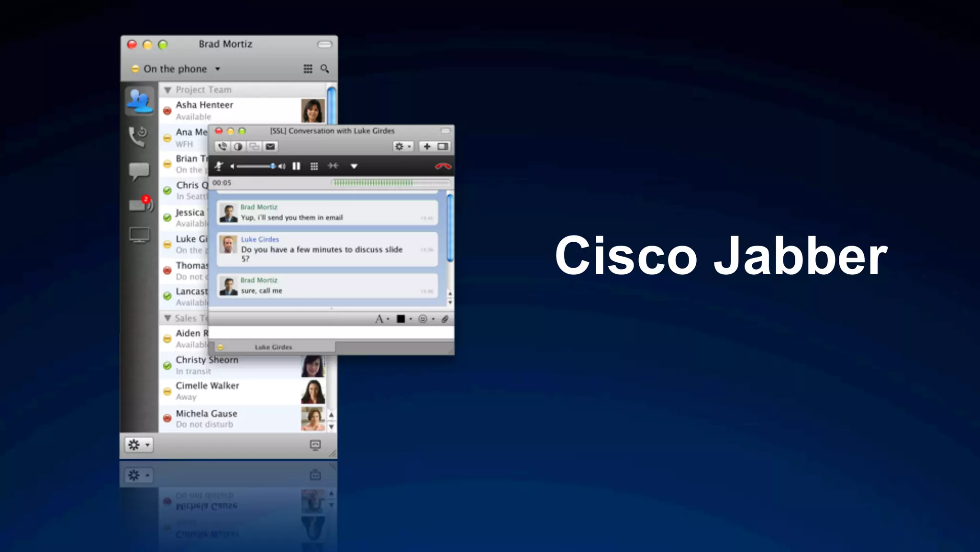Click Asha Henteer's photo thumbnail
The width and height of the screenshot is (980, 552).
point(313,111)
